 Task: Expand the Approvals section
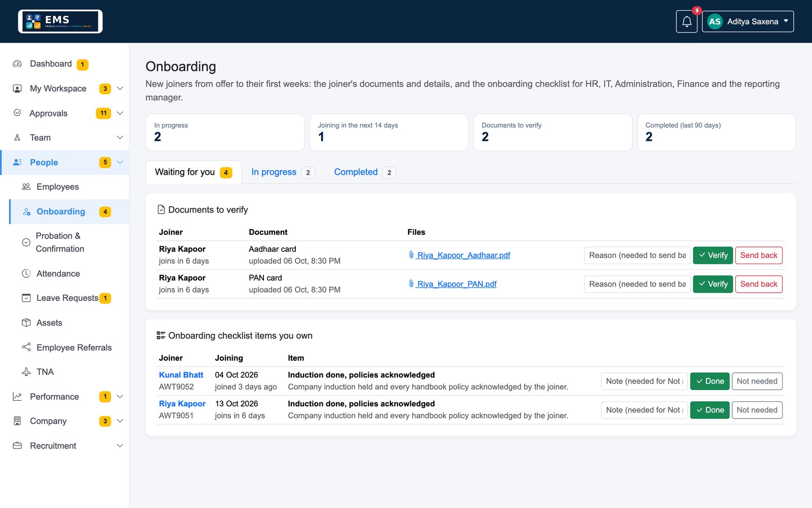pyautogui.click(x=120, y=113)
